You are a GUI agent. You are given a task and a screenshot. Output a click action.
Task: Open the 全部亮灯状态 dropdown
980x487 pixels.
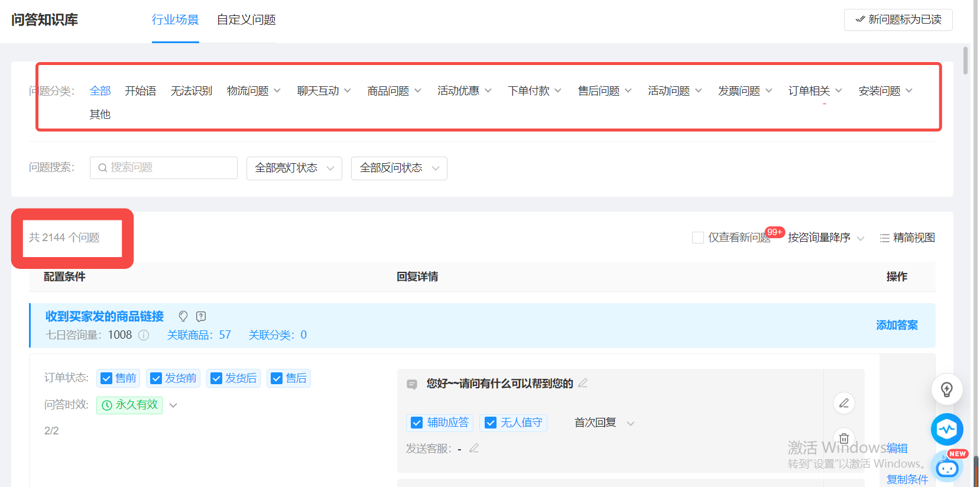point(294,168)
